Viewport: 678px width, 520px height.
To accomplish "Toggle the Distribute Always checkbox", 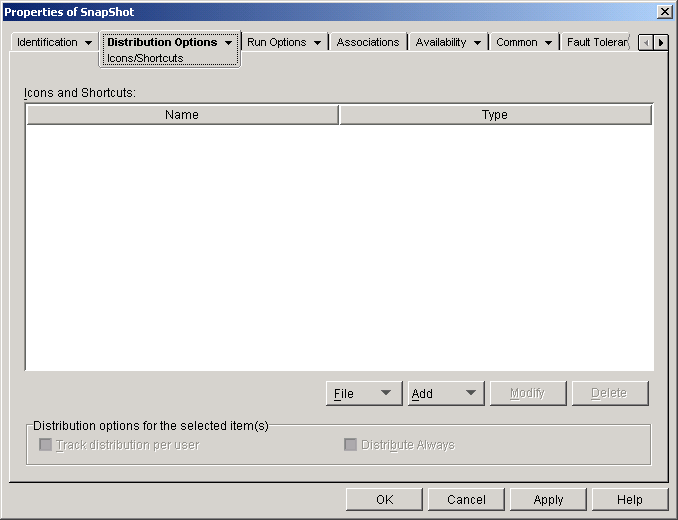I will click(x=350, y=444).
